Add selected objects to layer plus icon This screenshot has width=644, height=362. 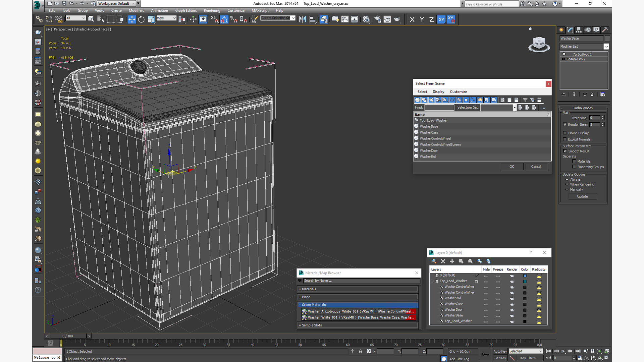(452, 261)
